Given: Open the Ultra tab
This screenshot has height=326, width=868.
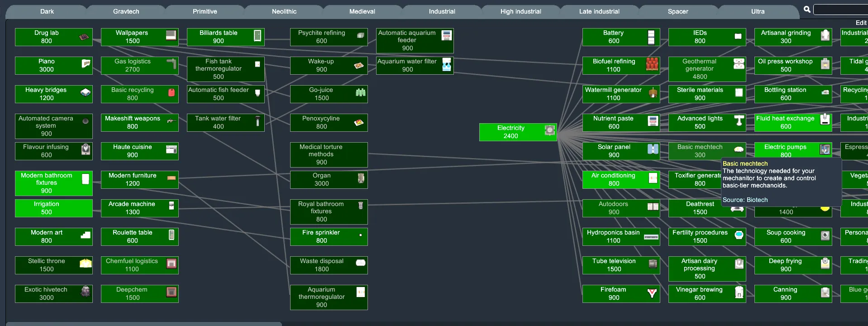Looking at the screenshot, I should point(758,11).
